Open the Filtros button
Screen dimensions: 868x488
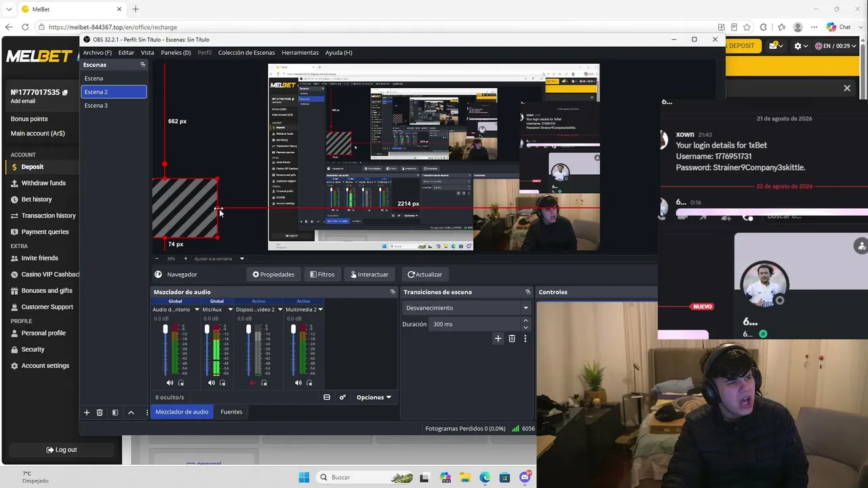point(322,274)
